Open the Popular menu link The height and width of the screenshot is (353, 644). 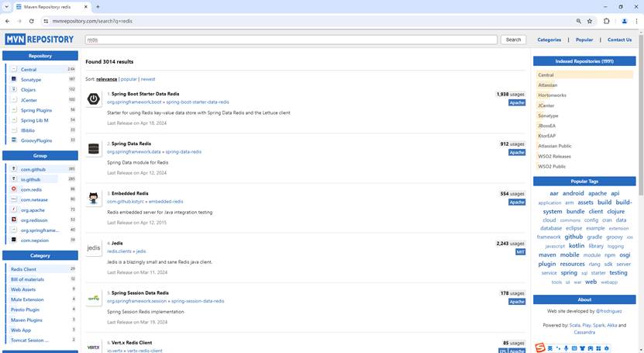click(x=584, y=40)
